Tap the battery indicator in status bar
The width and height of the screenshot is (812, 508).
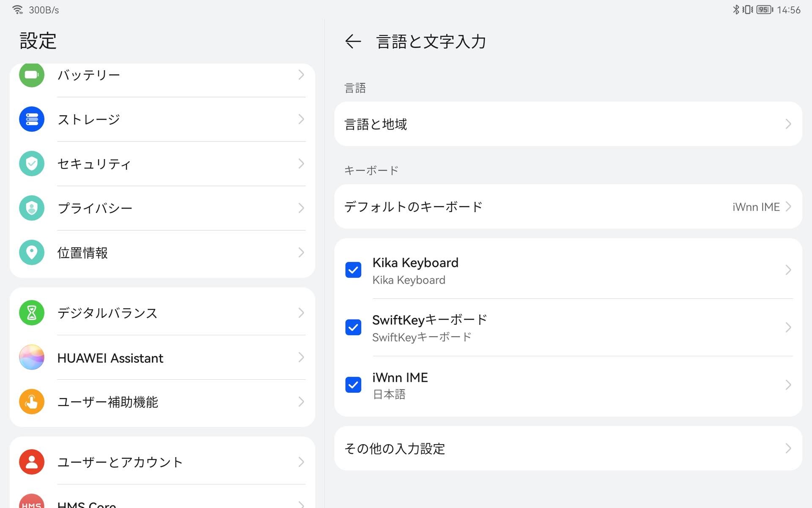click(764, 10)
